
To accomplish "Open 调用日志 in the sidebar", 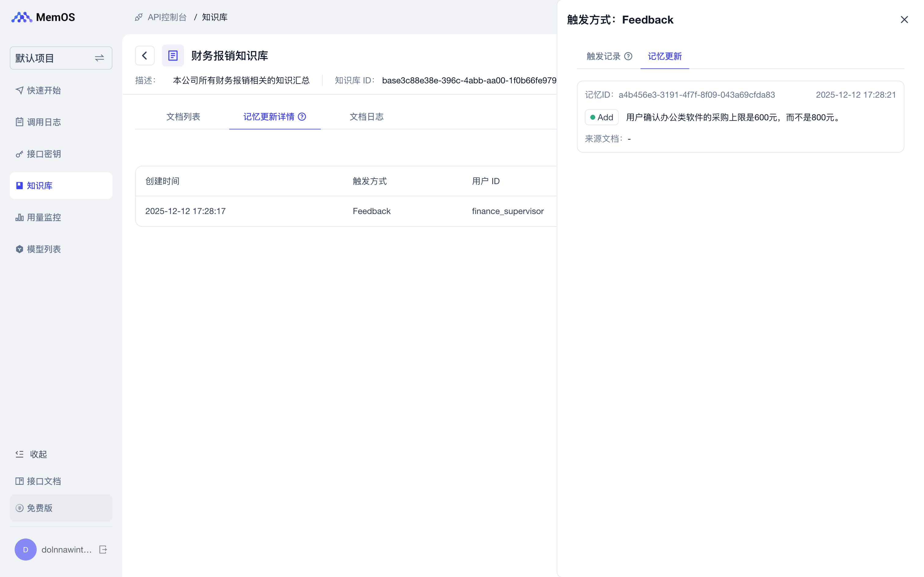I will (43, 122).
